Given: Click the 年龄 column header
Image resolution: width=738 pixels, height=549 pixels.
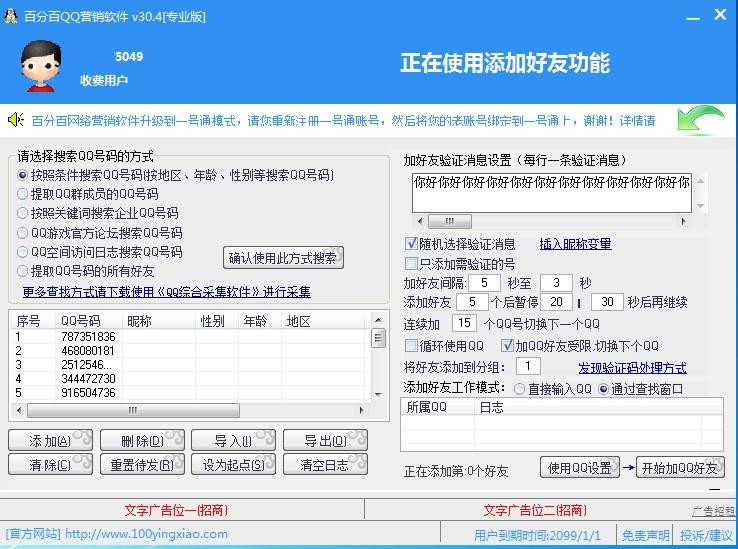Looking at the screenshot, I should click(260, 321).
